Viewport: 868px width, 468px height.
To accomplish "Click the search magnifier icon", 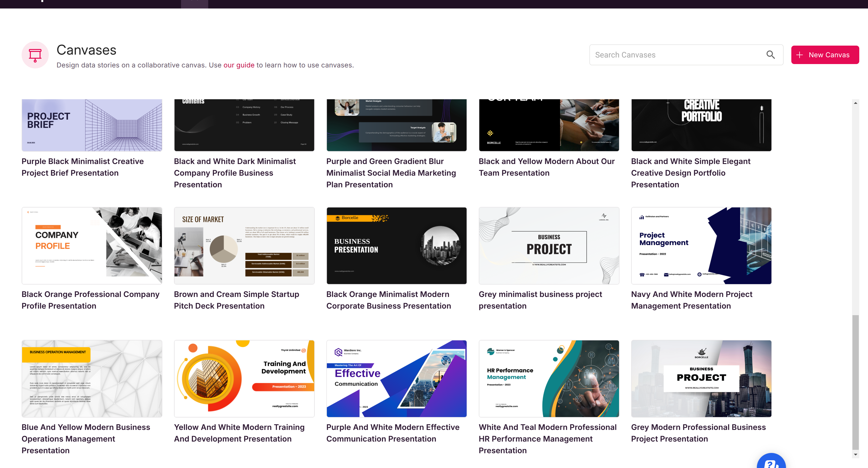I will pyautogui.click(x=770, y=55).
